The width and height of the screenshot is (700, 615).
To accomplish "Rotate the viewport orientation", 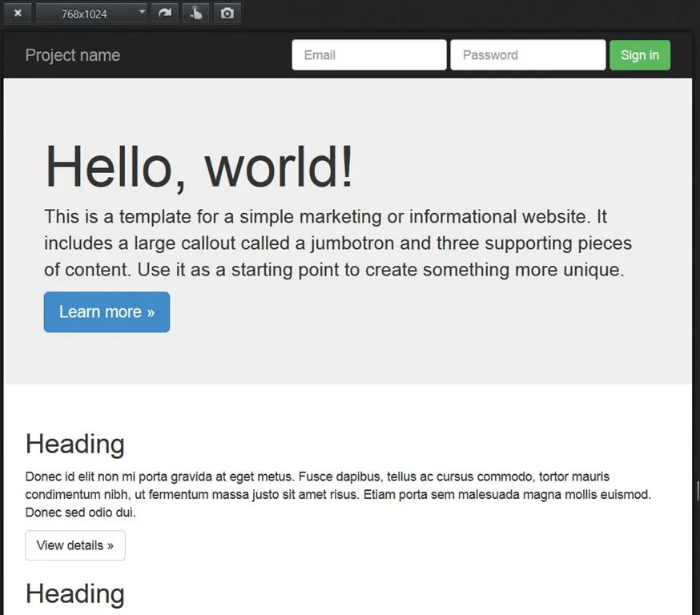I will pos(164,14).
